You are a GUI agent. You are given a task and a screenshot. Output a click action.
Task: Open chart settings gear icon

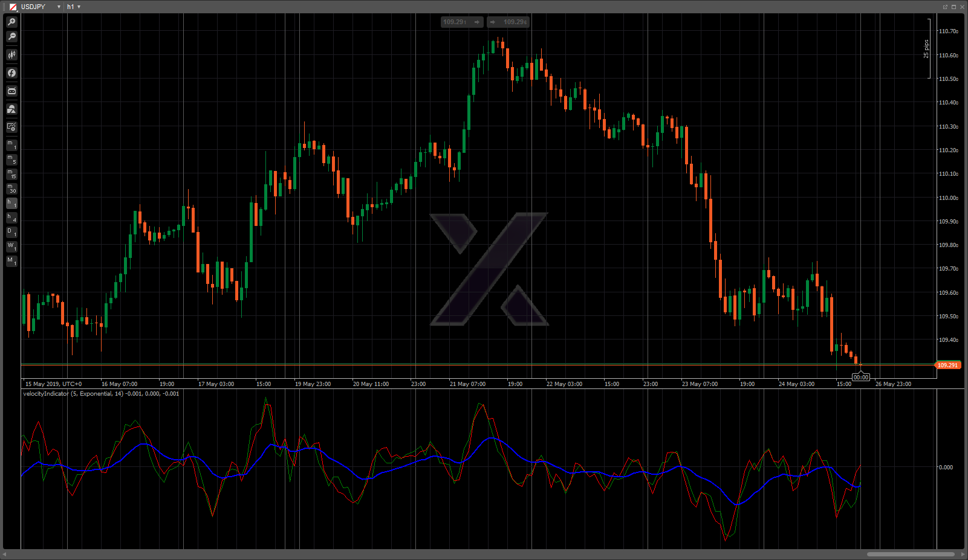[11, 127]
